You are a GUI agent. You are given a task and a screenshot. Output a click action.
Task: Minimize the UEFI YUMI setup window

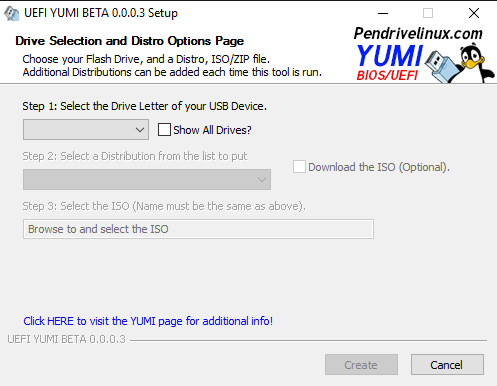coord(383,13)
